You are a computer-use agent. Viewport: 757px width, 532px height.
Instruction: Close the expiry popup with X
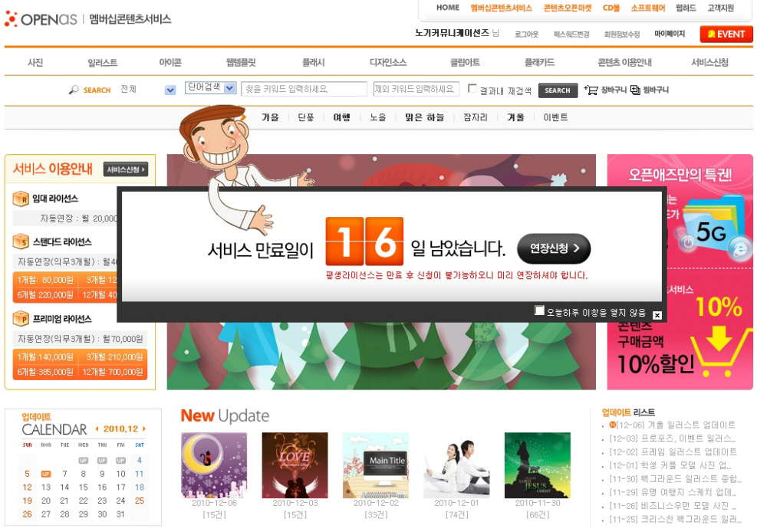657,315
